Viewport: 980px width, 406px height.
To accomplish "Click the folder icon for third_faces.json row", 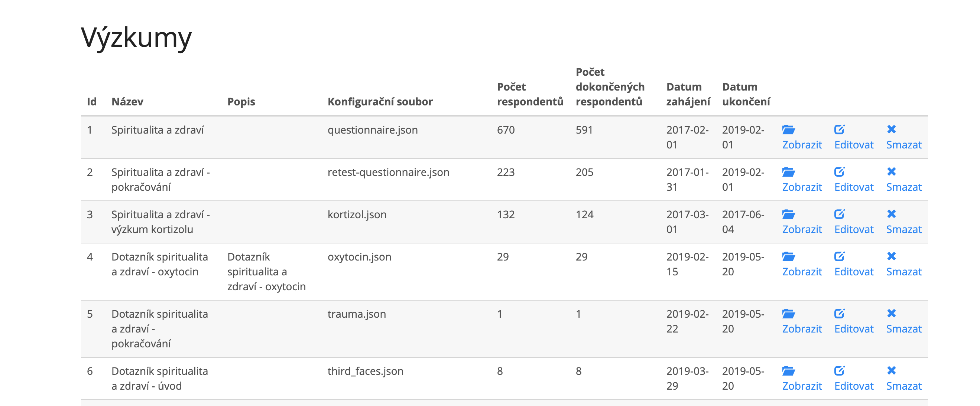I will click(788, 371).
